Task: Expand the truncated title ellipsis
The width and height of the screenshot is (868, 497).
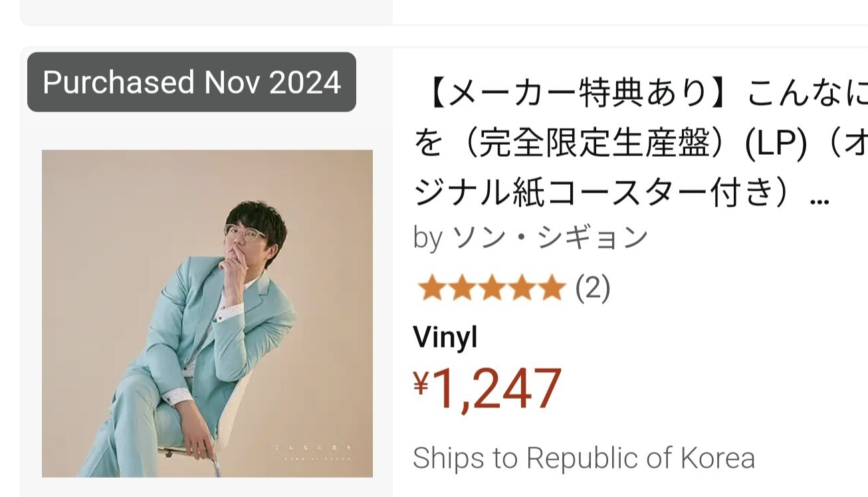Action: [x=821, y=199]
